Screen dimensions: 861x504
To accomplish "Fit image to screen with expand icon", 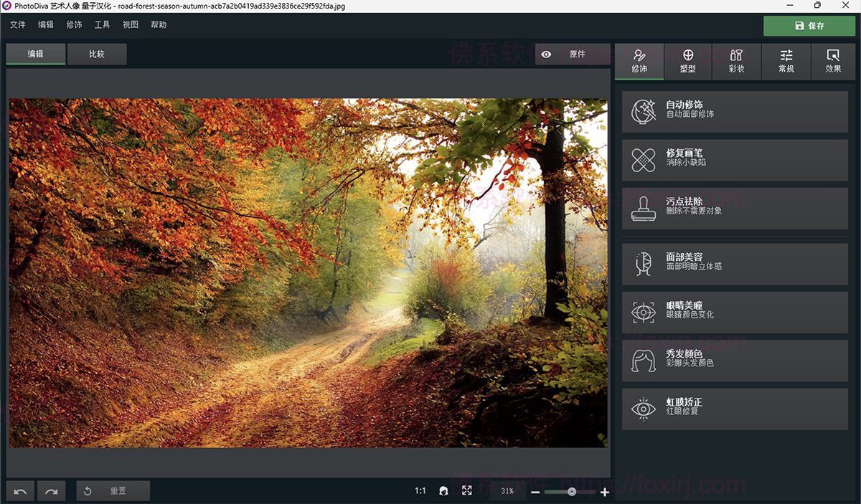I will 467,491.
